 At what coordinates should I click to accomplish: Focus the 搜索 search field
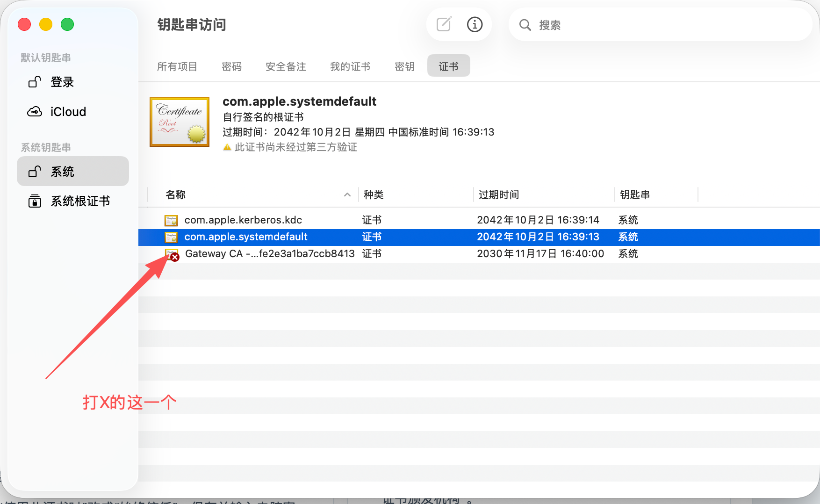point(660,25)
